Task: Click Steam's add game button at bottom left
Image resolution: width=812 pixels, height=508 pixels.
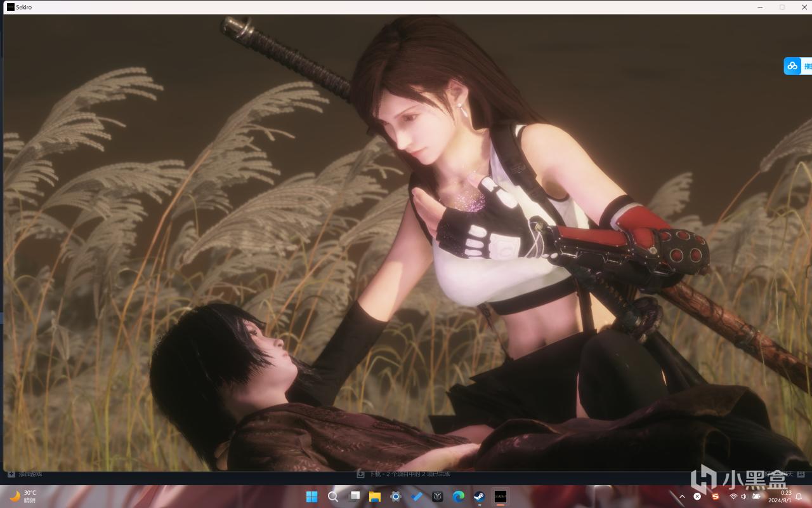Action: coord(25,474)
